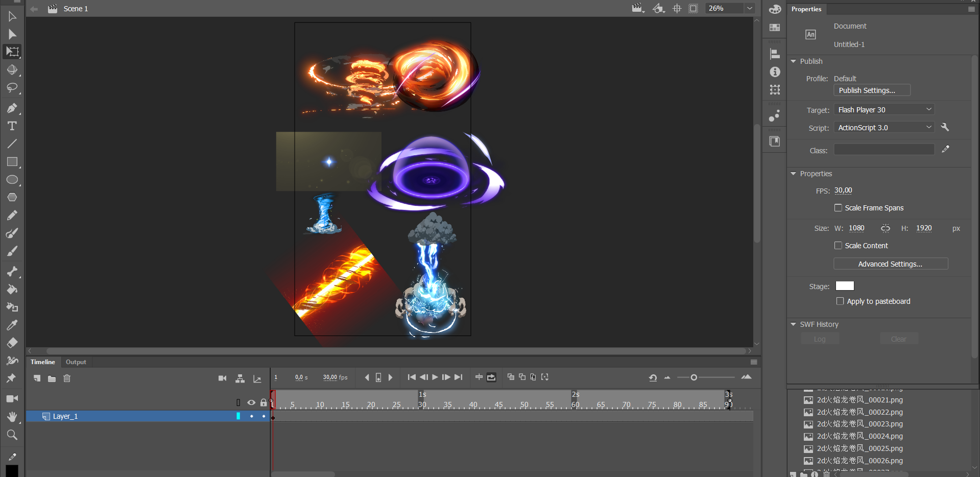
Task: Select the Lasso tool
Action: (x=12, y=88)
